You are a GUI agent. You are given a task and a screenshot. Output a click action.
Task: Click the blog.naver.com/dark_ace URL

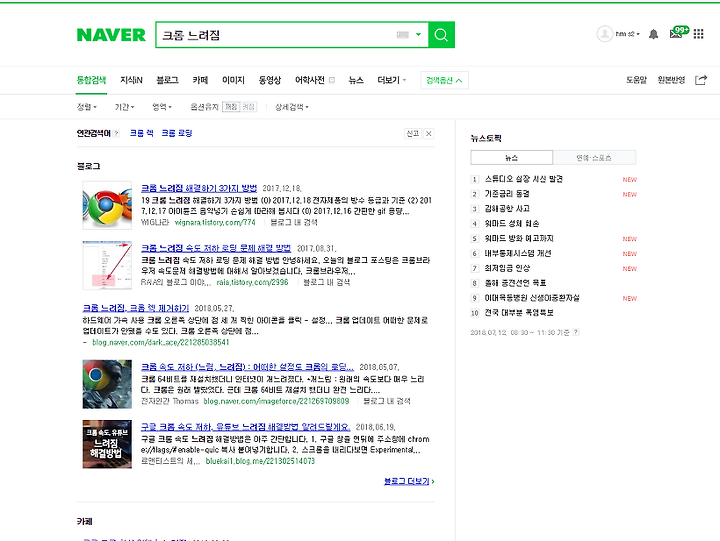point(161,342)
